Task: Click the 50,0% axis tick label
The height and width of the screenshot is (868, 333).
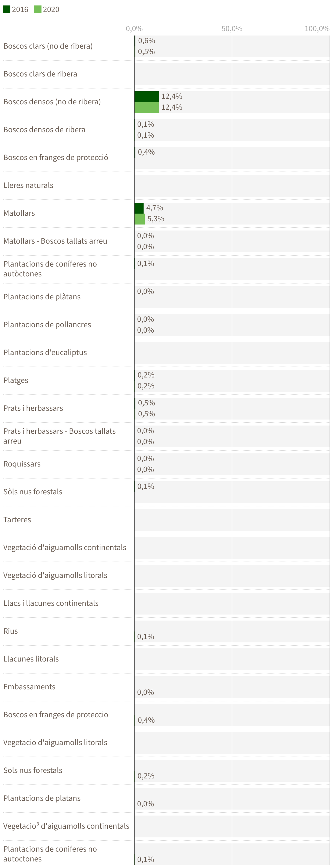Action: 232,29
